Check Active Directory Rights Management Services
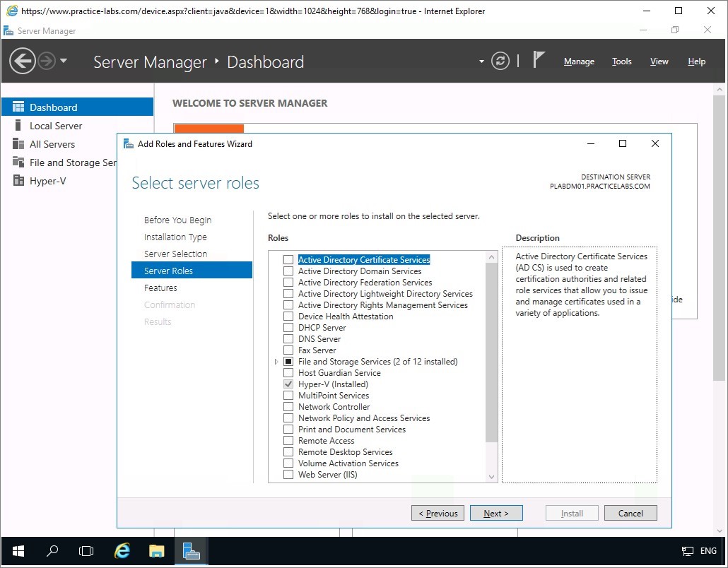This screenshot has width=728, height=568. [288, 305]
